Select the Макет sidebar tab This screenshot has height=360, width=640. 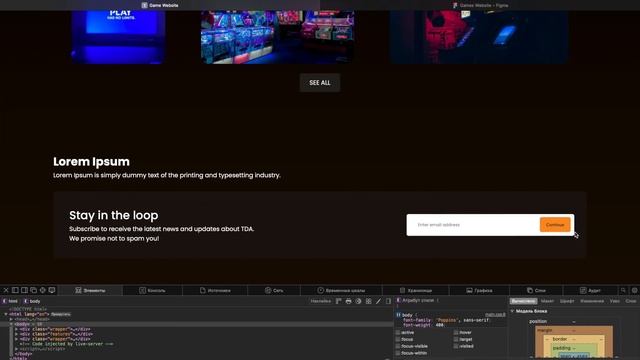pyautogui.click(x=547, y=301)
